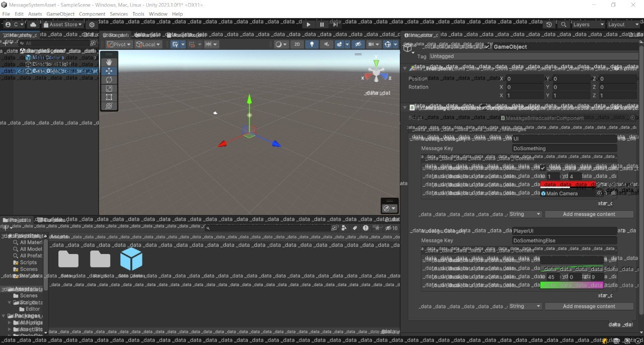Click the global search magnifier icon

(x=564, y=24)
